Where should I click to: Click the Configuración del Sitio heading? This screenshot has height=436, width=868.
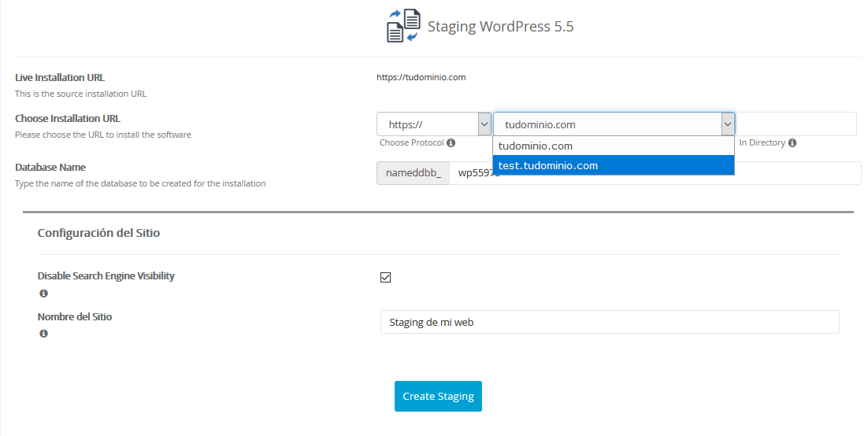point(98,233)
